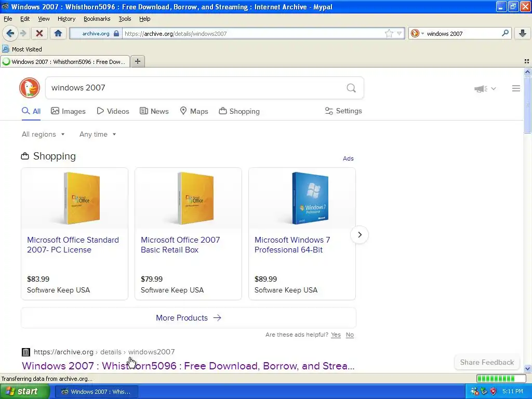Click the Forward navigation arrow
Viewport: 532px width, 399px height.
click(23, 33)
